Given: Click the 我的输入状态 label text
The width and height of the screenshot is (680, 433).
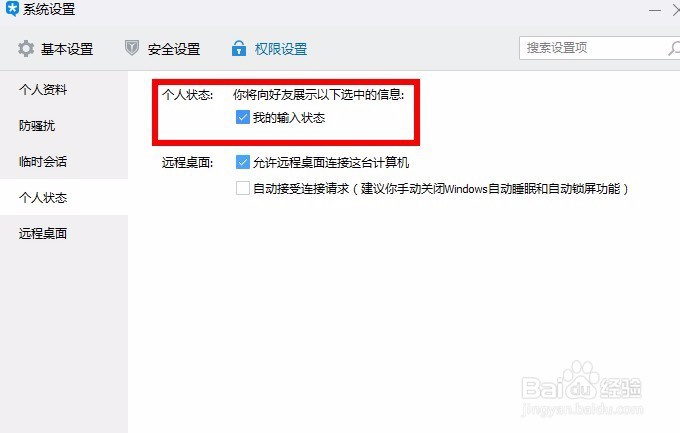Looking at the screenshot, I should point(289,118).
